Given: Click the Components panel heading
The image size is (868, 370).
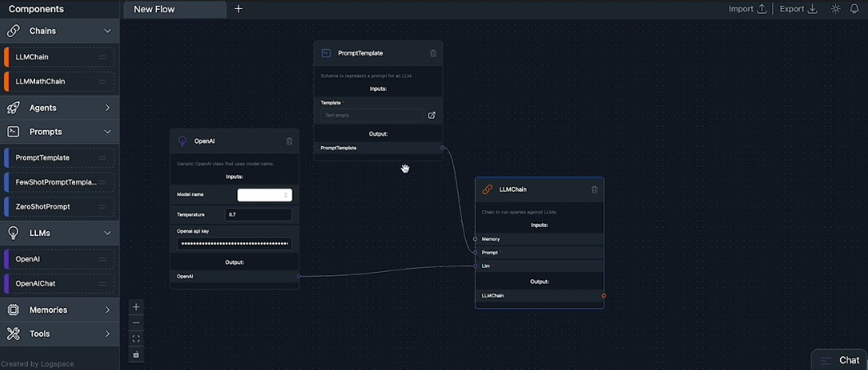Looking at the screenshot, I should pos(36,9).
